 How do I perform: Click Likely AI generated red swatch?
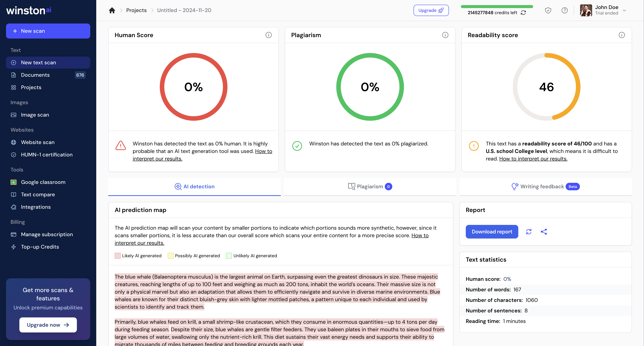118,256
